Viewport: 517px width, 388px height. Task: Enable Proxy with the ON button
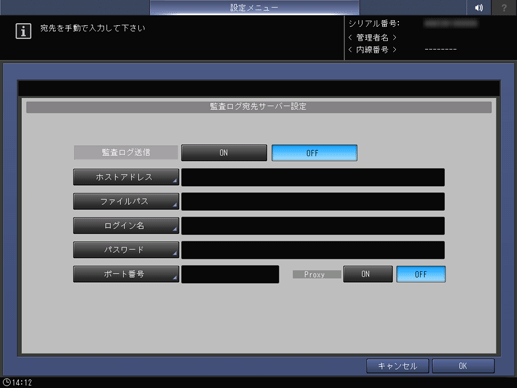click(x=368, y=274)
